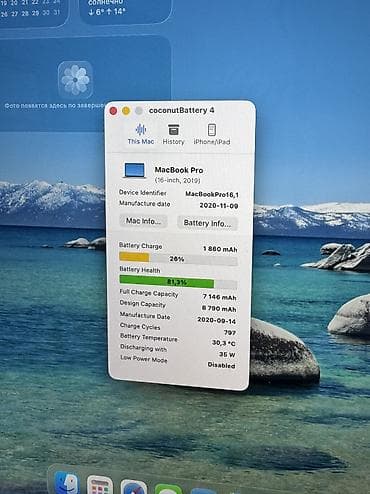Click the 8 790 mAh design capacity value

219,309
